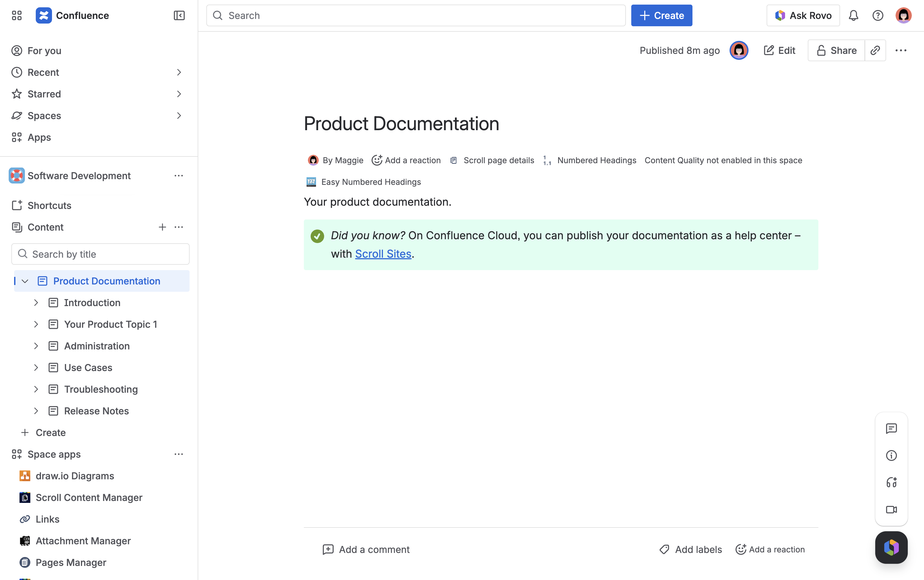Open the Scroll Content Manager app

[x=89, y=497]
